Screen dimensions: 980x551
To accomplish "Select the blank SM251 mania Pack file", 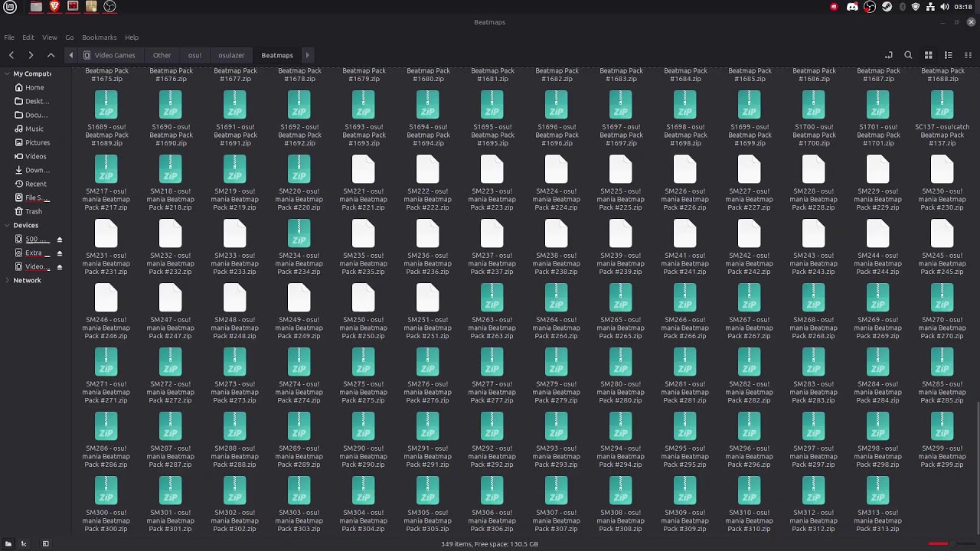I will click(x=428, y=298).
